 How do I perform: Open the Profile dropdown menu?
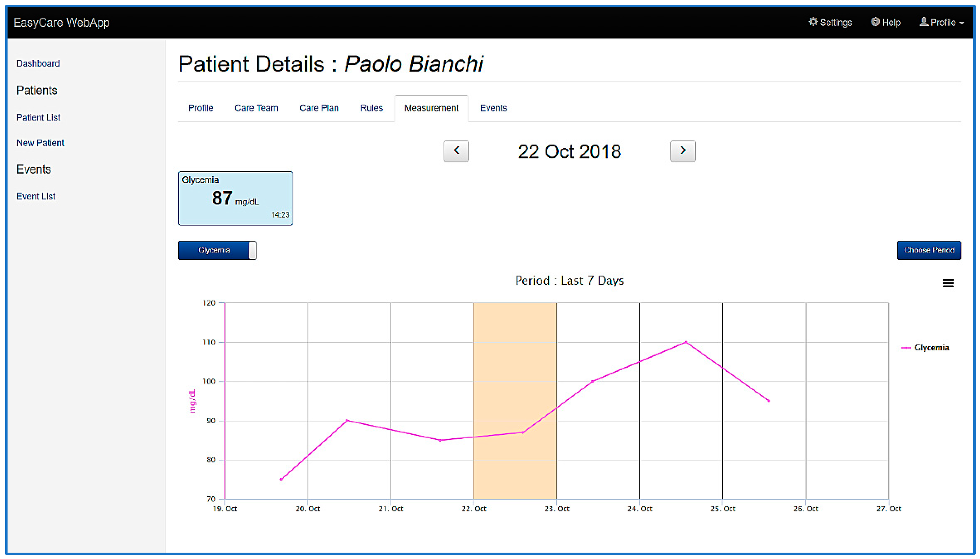942,22
